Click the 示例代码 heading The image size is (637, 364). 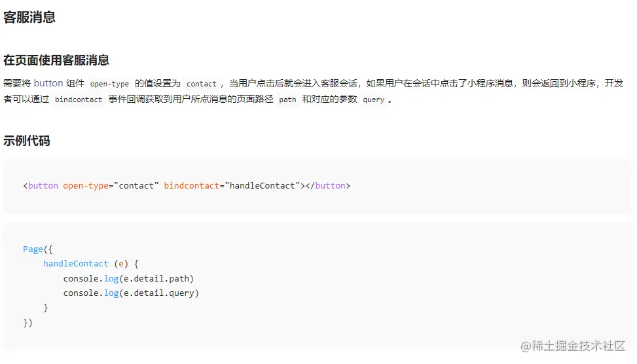click(27, 141)
